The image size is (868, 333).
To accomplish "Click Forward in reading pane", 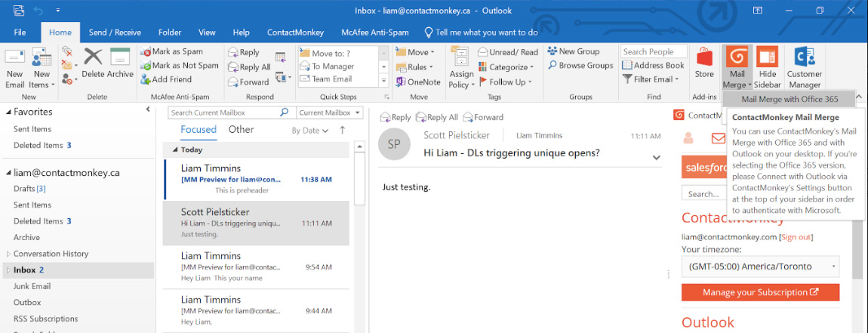I will [483, 117].
